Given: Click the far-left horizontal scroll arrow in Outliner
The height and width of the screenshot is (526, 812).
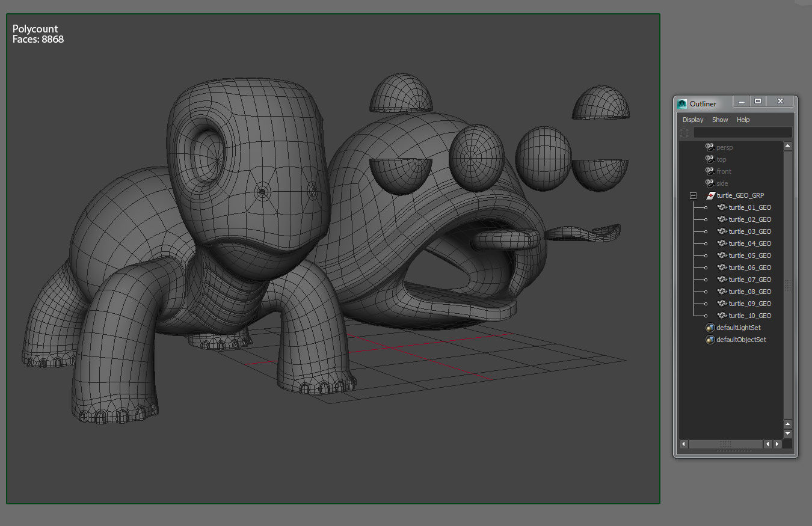Looking at the screenshot, I should click(x=684, y=444).
